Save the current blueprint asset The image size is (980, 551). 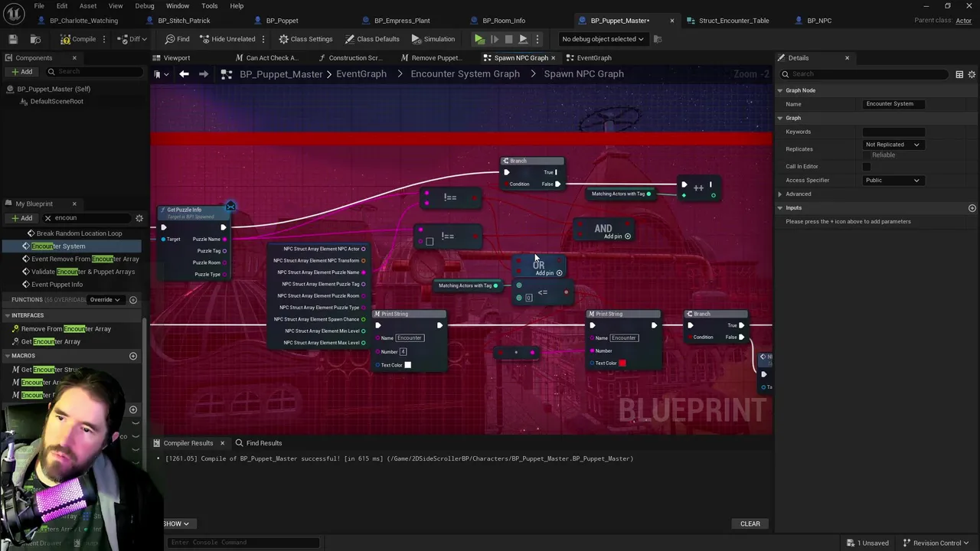click(x=13, y=39)
